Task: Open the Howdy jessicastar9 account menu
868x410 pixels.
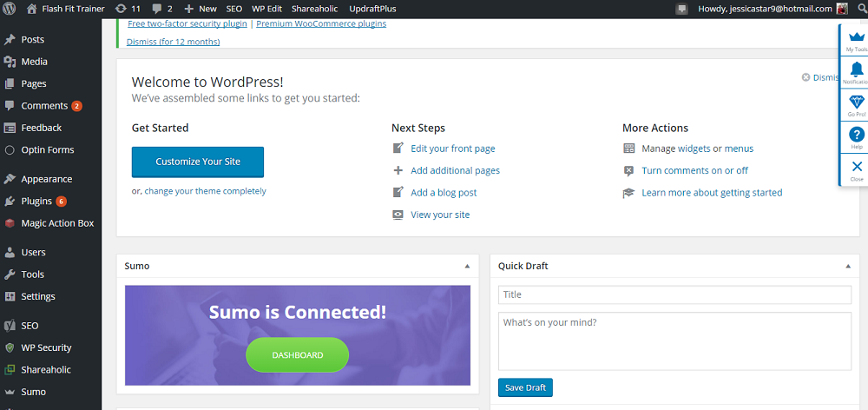Action: click(765, 9)
